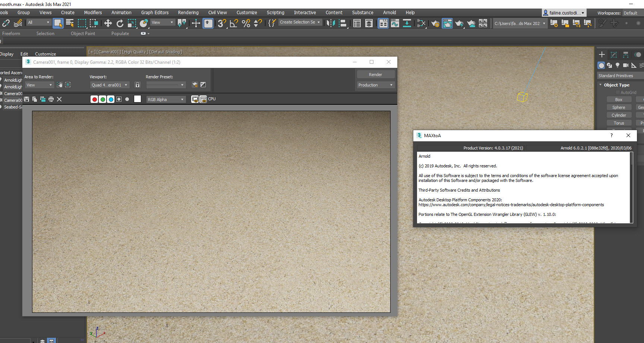
Task: Toggle the Scene Explorer
Action: (356, 23)
